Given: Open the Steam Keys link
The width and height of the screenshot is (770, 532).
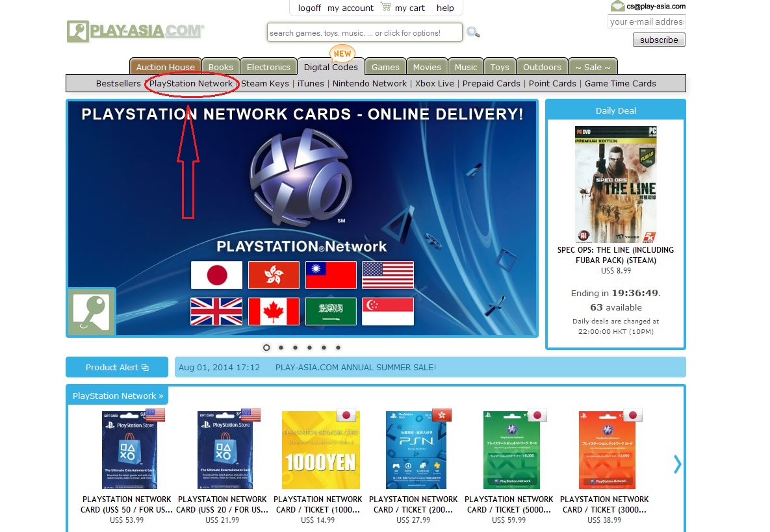Looking at the screenshot, I should pos(265,83).
